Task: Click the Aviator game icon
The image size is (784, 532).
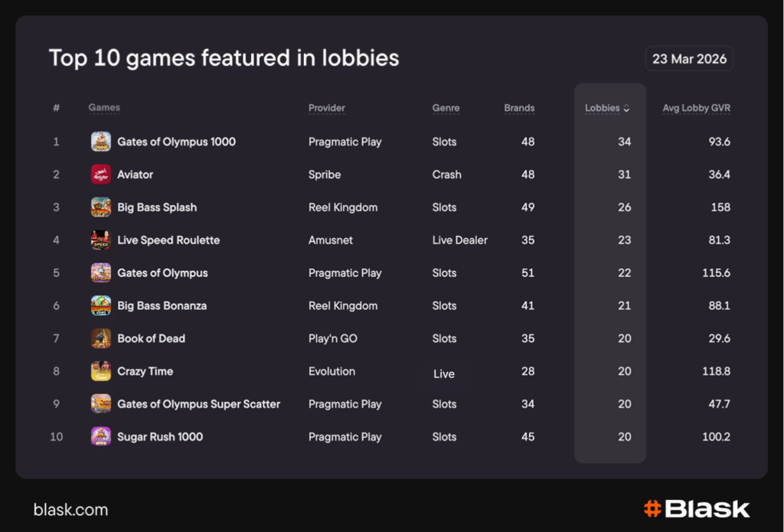Action: pyautogui.click(x=101, y=175)
